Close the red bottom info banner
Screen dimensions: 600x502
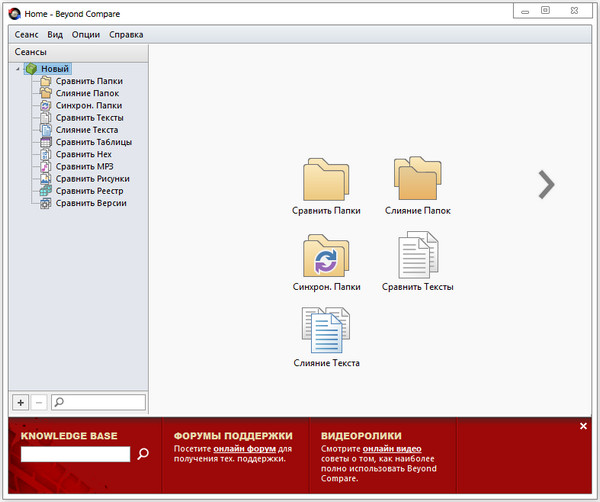[583, 427]
